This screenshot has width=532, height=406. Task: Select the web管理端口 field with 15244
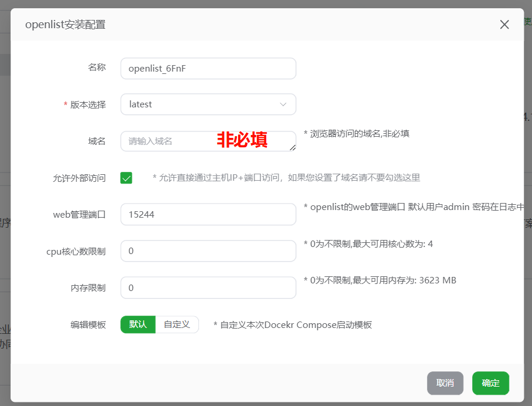(208, 214)
